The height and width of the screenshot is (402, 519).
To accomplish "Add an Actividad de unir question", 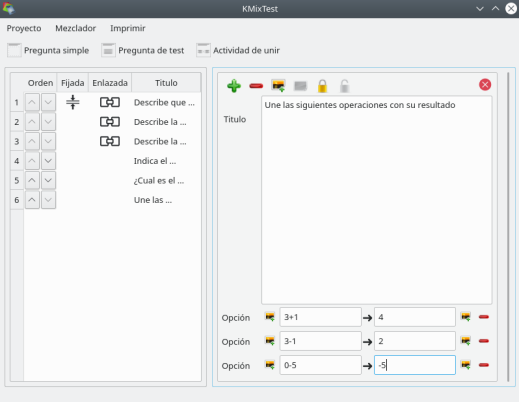I will click(x=238, y=50).
